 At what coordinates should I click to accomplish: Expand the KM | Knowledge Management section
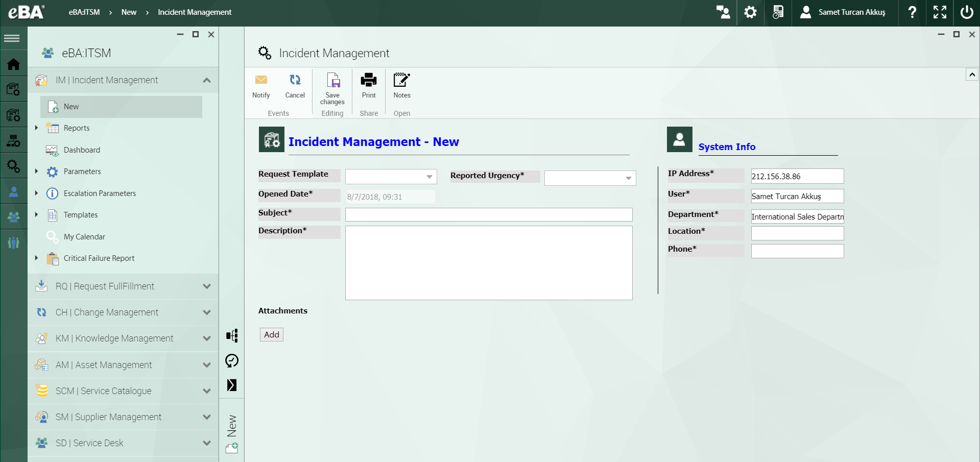pyautogui.click(x=207, y=338)
